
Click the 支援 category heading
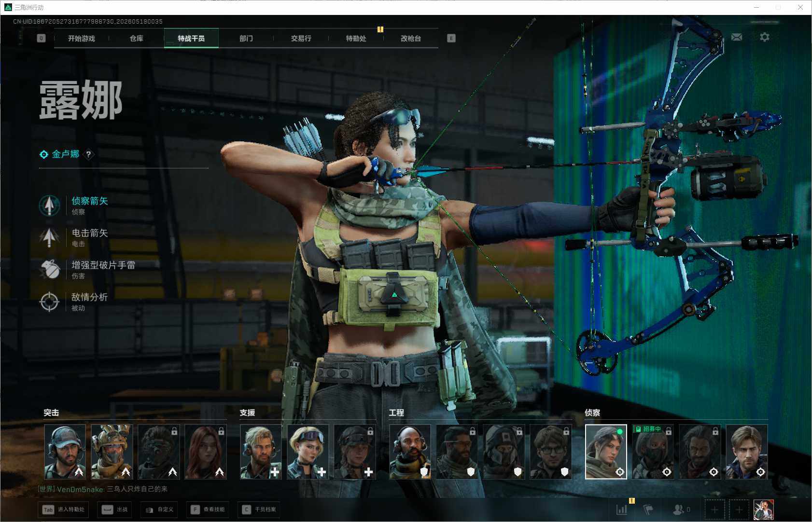[x=247, y=412]
